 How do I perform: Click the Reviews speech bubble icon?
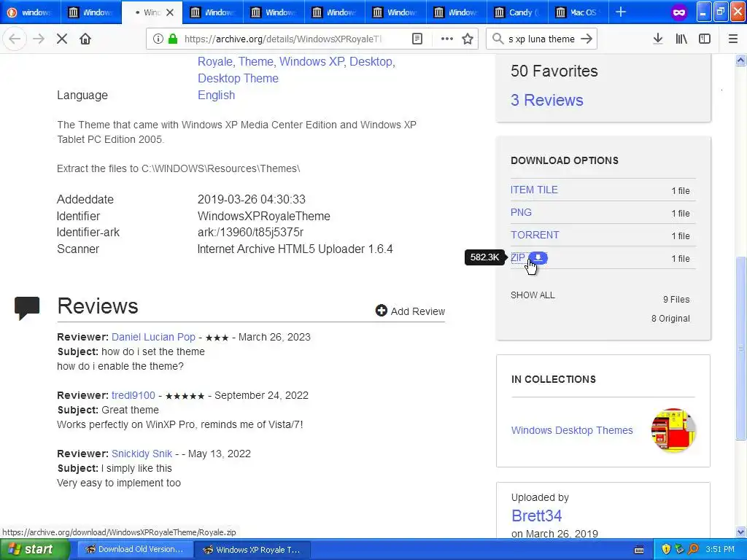(27, 308)
